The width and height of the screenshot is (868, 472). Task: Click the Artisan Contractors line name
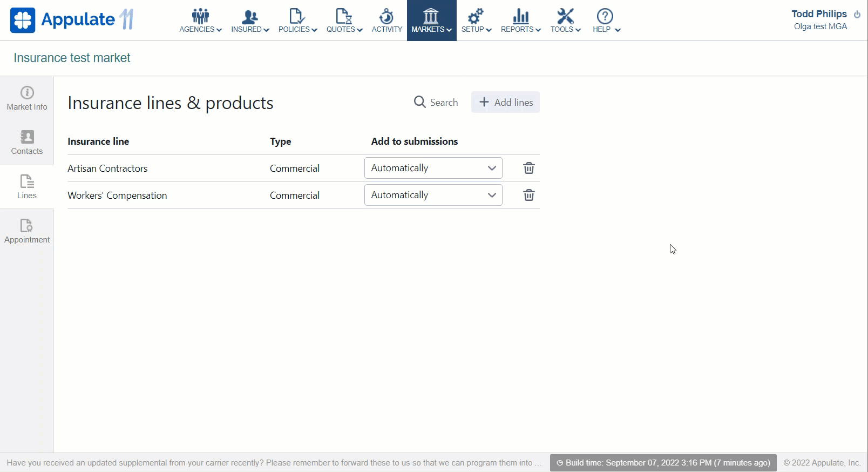[x=107, y=168]
